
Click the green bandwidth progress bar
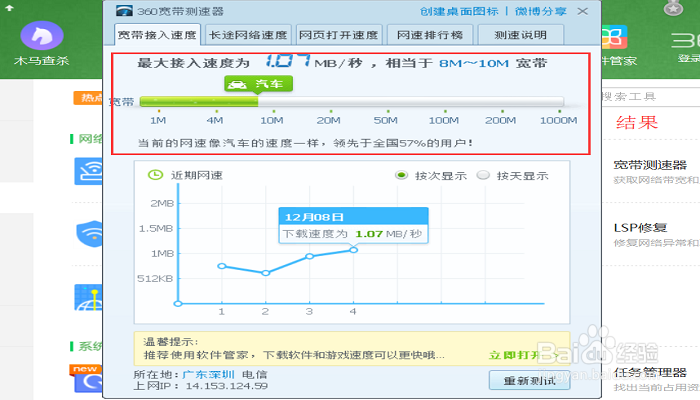pos(199,102)
